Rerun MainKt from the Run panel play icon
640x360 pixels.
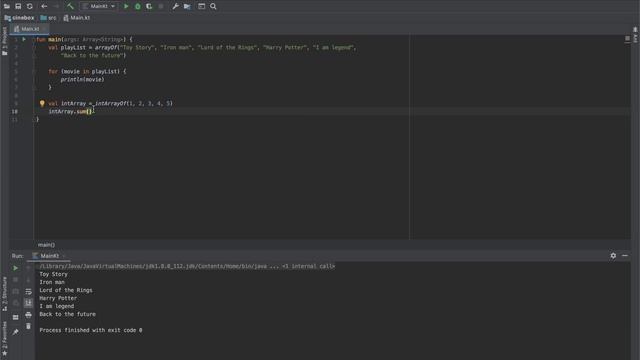coord(16,268)
